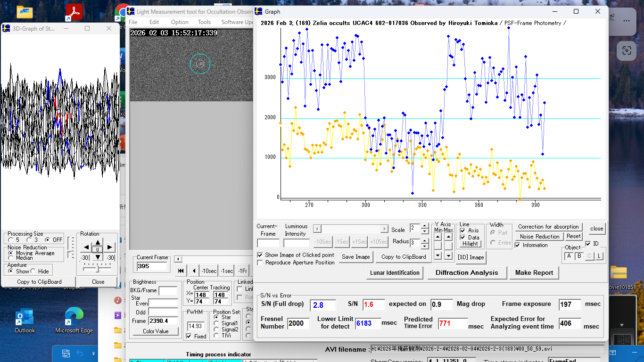This screenshot has height=362, width=644.
Task: Click the Make Report button
Action: 534,272
